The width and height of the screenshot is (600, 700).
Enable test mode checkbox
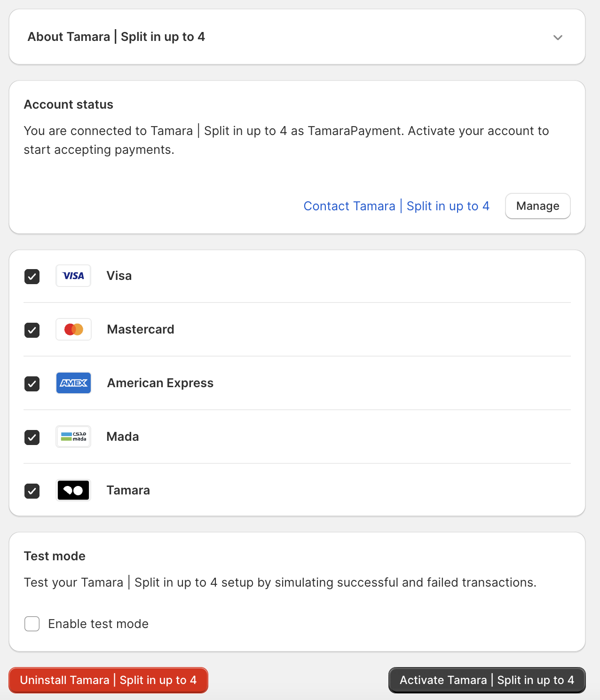click(x=32, y=624)
